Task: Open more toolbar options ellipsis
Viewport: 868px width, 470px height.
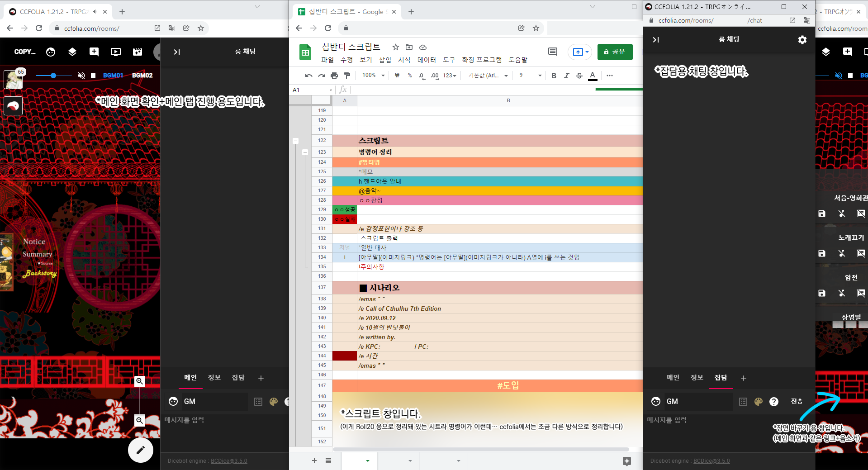Action: point(610,76)
